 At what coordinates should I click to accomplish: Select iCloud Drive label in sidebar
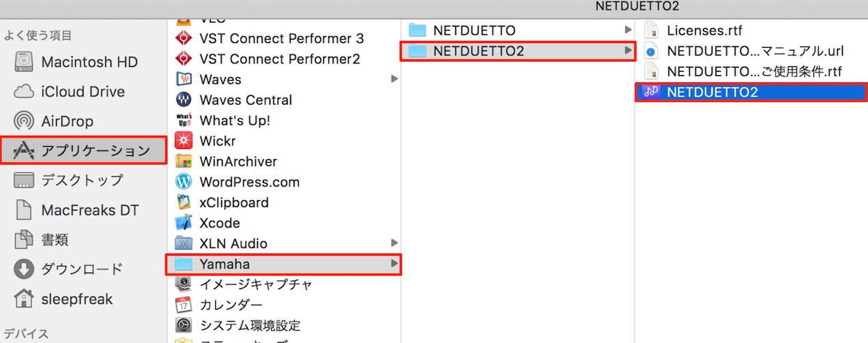coord(83,92)
